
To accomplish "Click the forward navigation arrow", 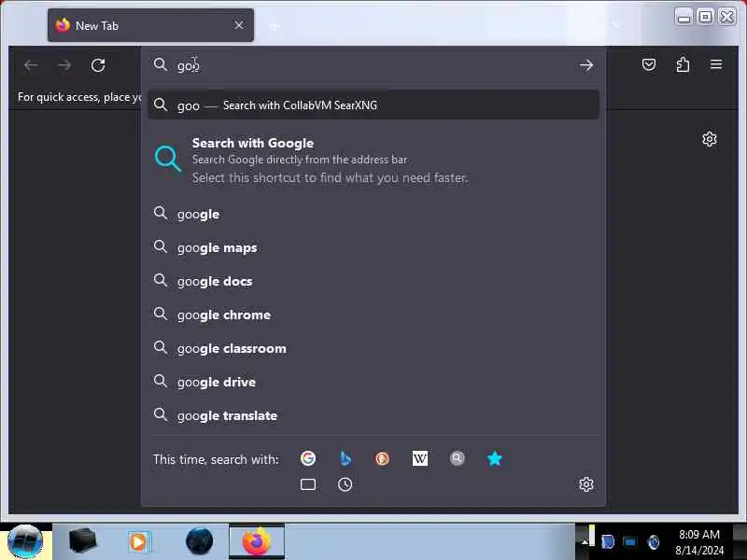I will [64, 65].
